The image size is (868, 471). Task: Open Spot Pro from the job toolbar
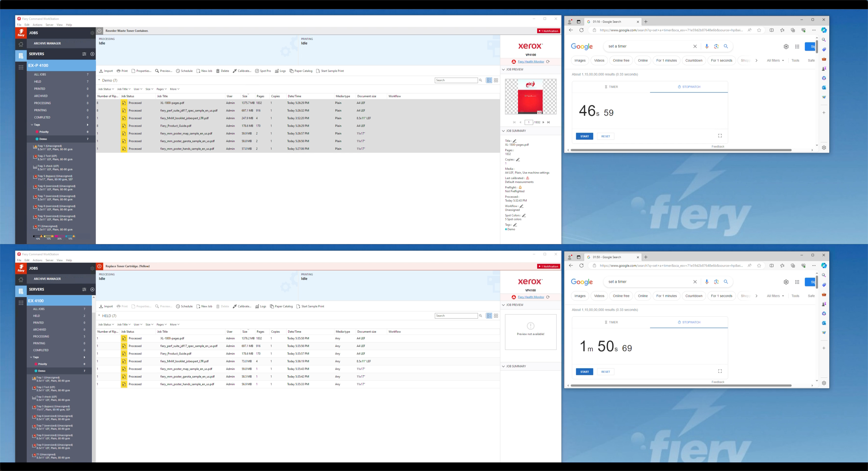pyautogui.click(x=263, y=71)
